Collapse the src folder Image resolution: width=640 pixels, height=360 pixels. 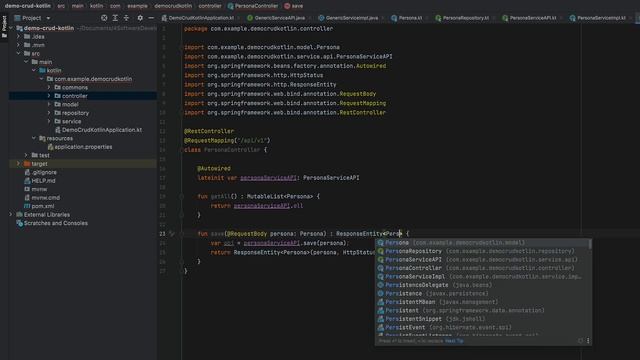(18, 53)
